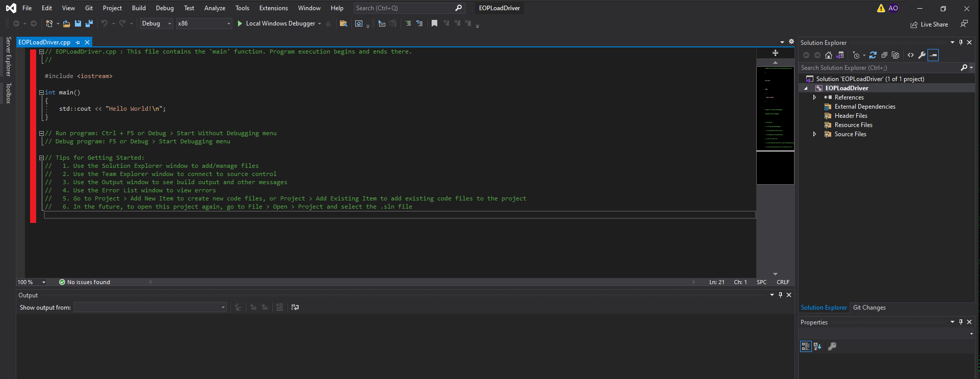Click the Open File folder icon
This screenshot has width=980, height=379.
tap(66, 23)
